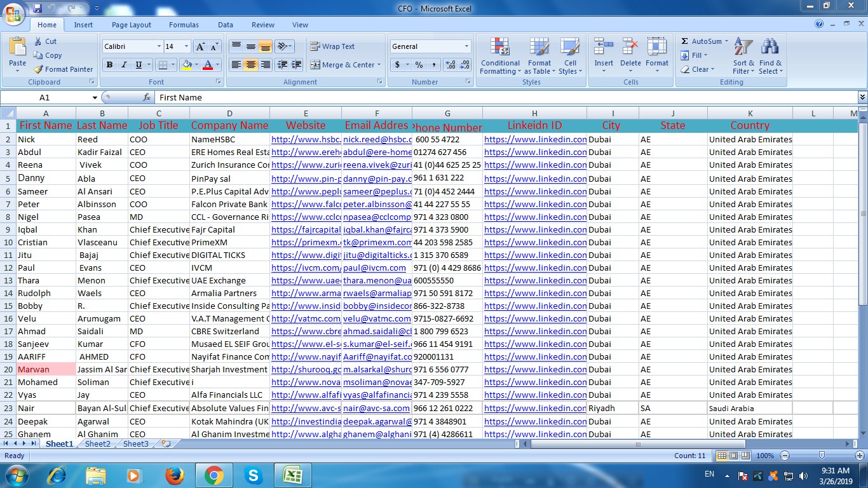Toggle Bold formatting
Screen dimensions: 868x488
point(109,65)
